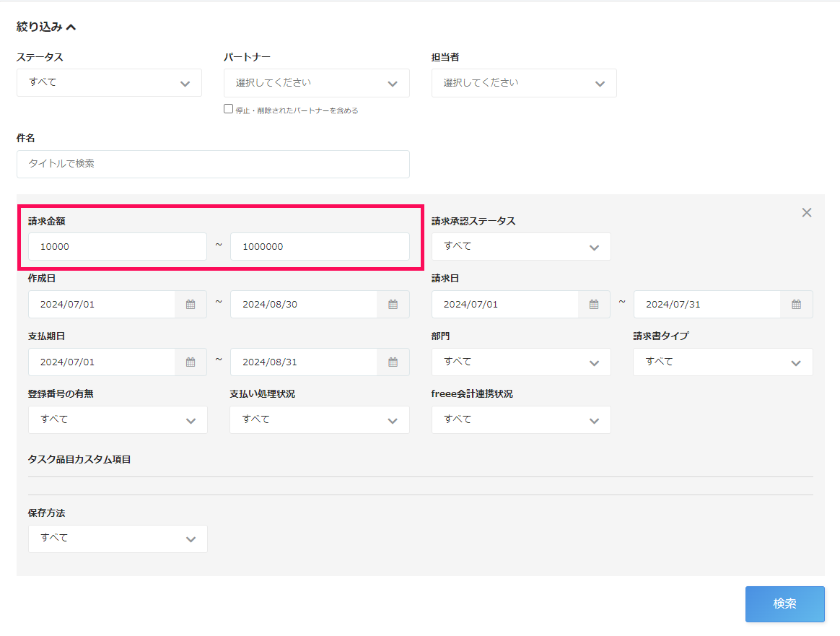Open calendar for 作成日 end date
Image resolution: width=840 pixels, height=636 pixels.
click(393, 305)
